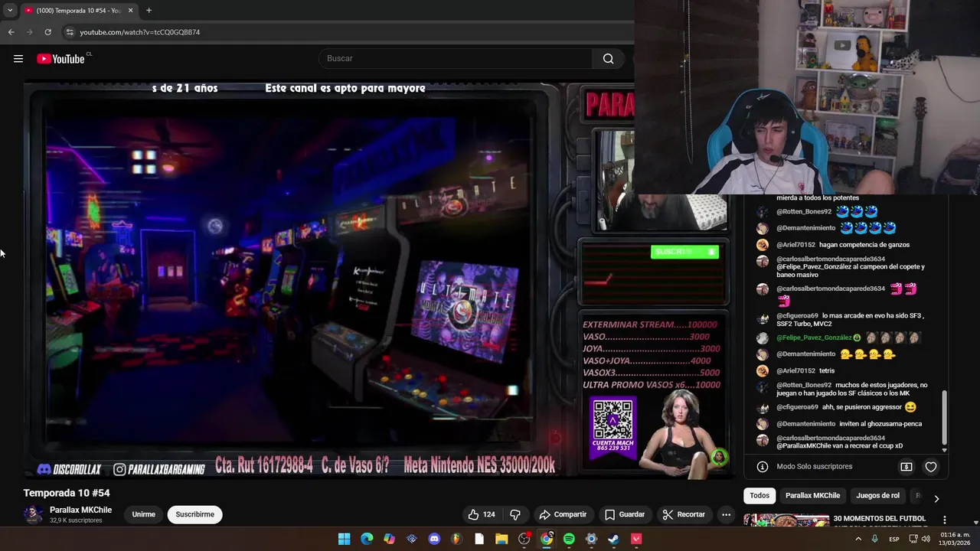980x551 pixels.
Task: Send a Super Chat with the dollar icon
Action: (906, 467)
